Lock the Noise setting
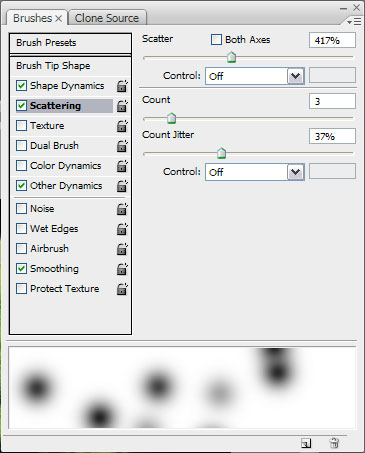This screenshot has height=453, width=365. tap(122, 209)
